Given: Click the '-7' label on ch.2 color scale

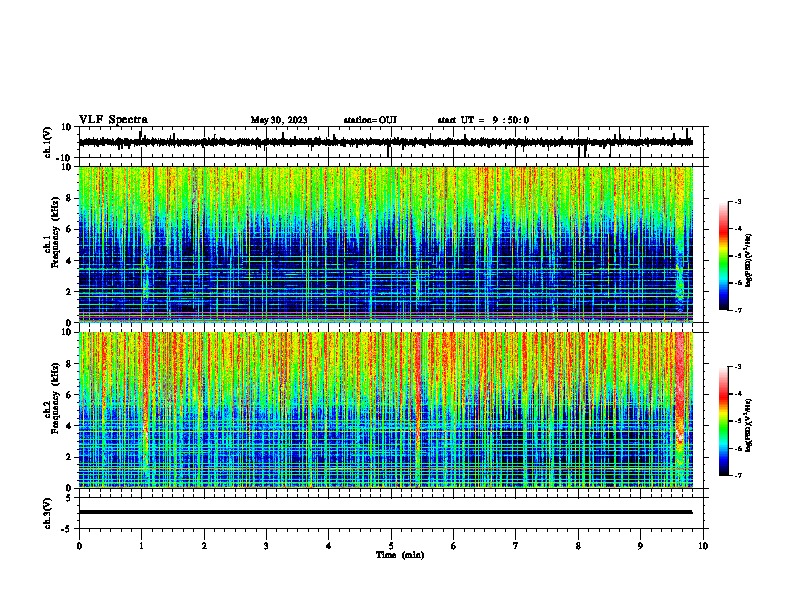Looking at the screenshot, I should 737,475.
